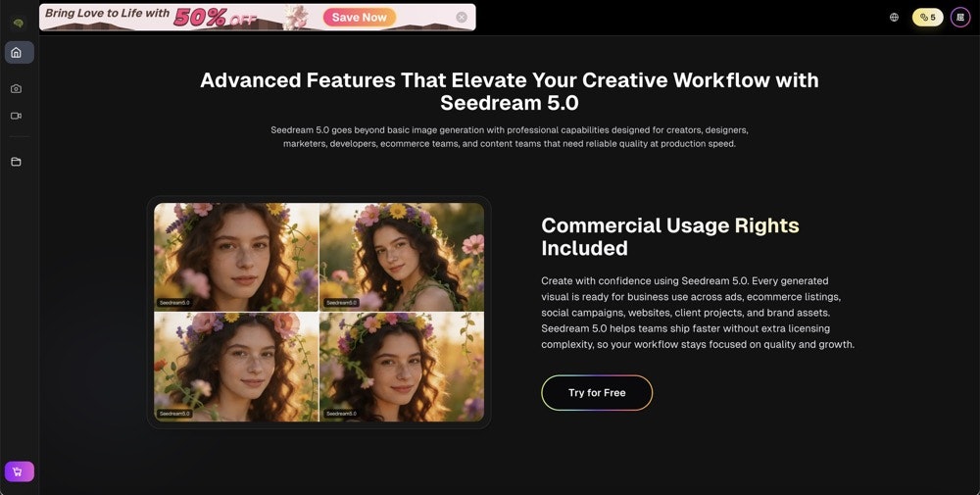Screen dimensions: 980x495
Task: Open the bottom-left flower crown portrait
Action: tap(236, 367)
